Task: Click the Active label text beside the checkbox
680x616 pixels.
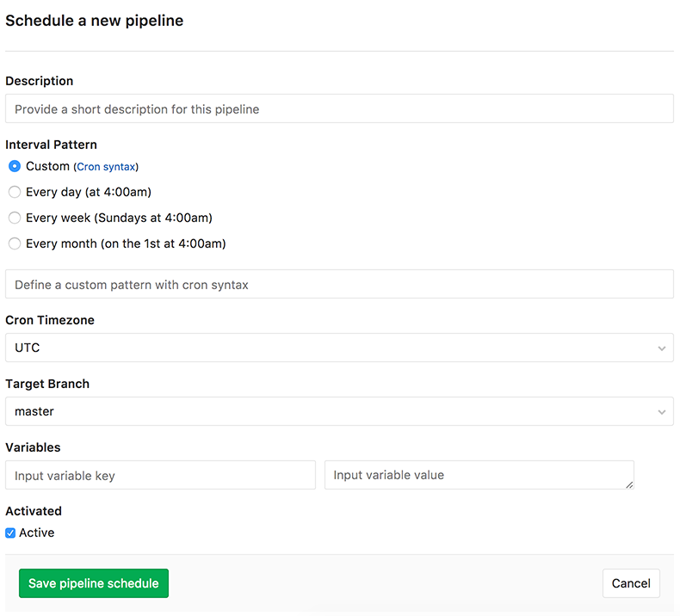Action: coord(37,533)
